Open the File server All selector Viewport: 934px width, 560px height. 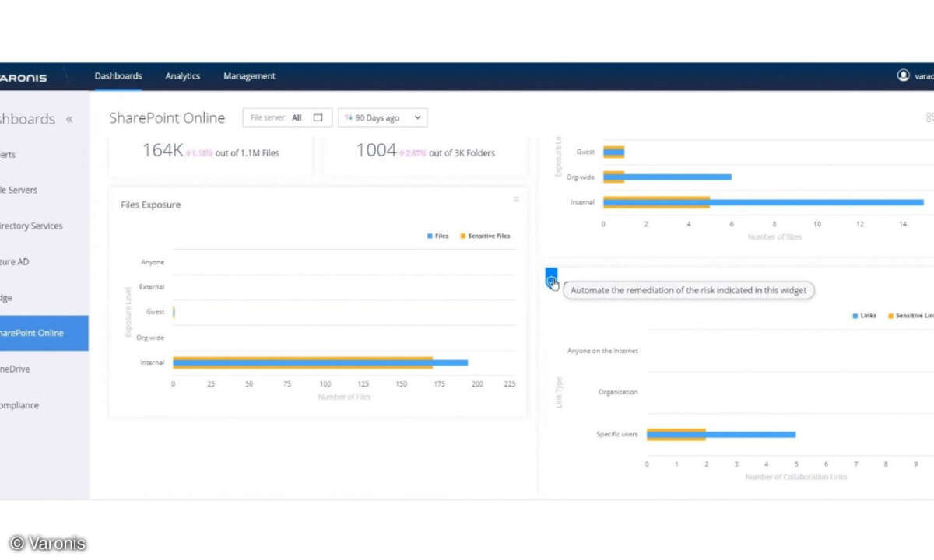coord(287,117)
